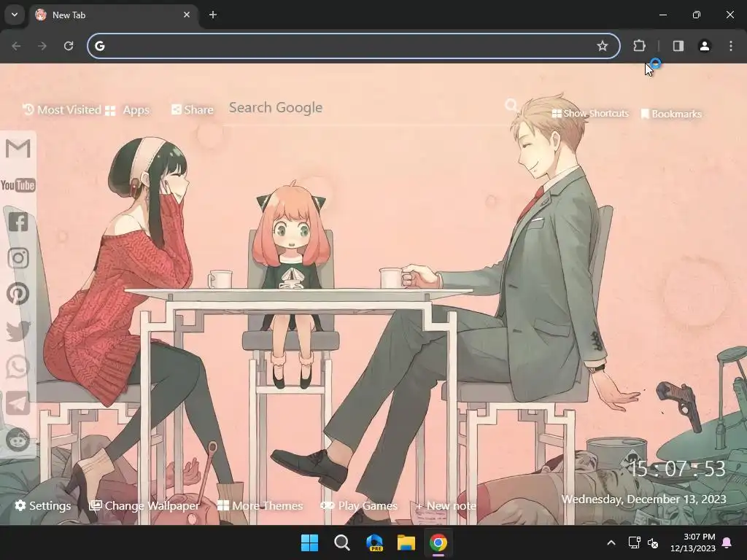Open the Facebook sidebar shortcut

pos(18,222)
